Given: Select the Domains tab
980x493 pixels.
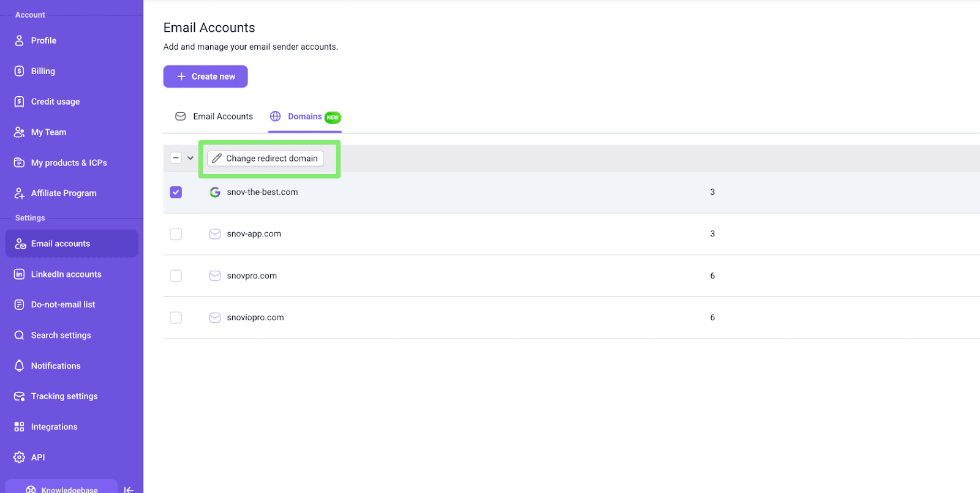Looking at the screenshot, I should (x=304, y=116).
